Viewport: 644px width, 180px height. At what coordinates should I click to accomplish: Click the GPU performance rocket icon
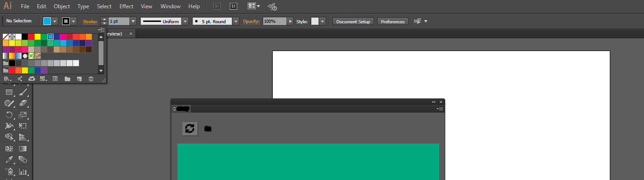point(272,7)
